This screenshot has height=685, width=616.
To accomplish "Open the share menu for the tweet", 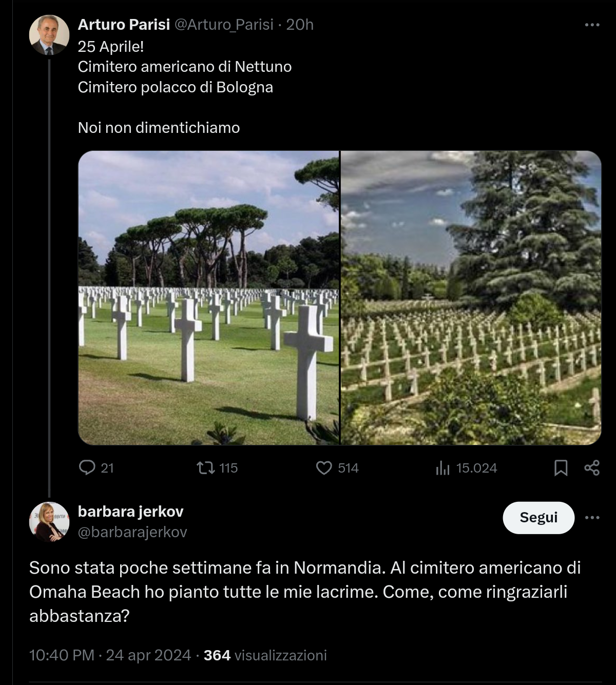I will (593, 467).
